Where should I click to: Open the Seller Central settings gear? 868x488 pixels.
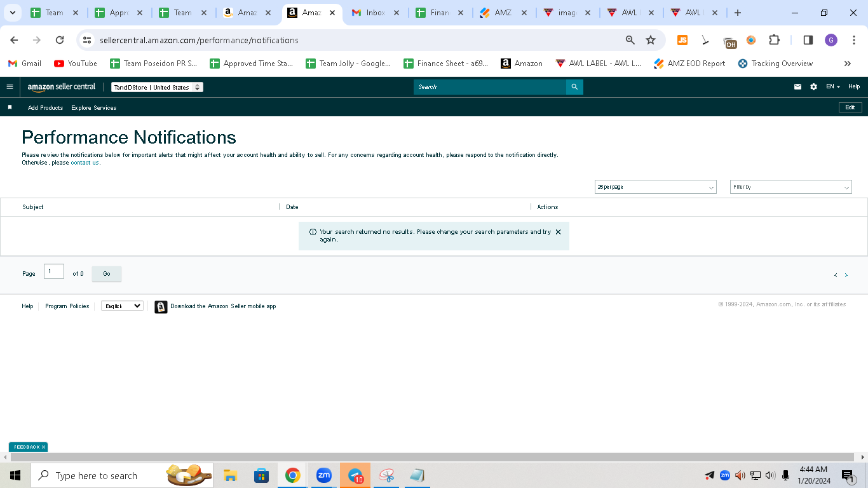click(x=813, y=87)
